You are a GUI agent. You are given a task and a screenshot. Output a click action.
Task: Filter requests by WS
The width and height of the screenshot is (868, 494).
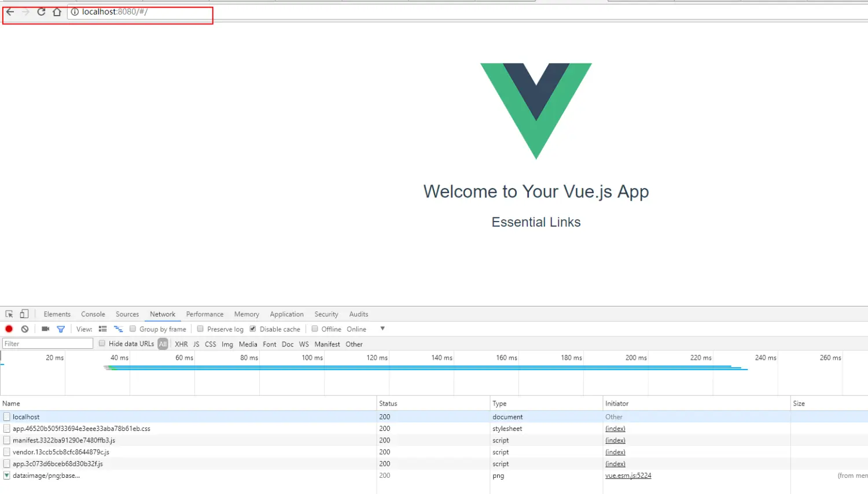coord(304,344)
